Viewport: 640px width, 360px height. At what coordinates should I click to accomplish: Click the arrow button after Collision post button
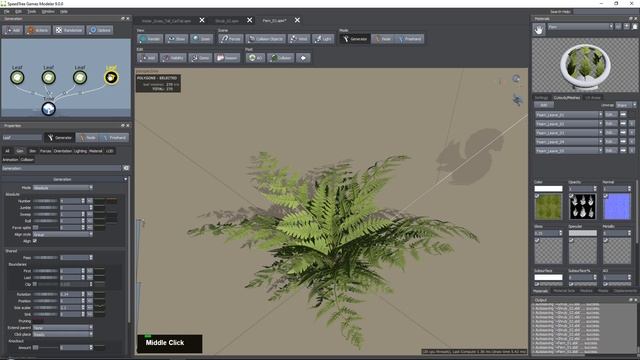tap(303, 58)
